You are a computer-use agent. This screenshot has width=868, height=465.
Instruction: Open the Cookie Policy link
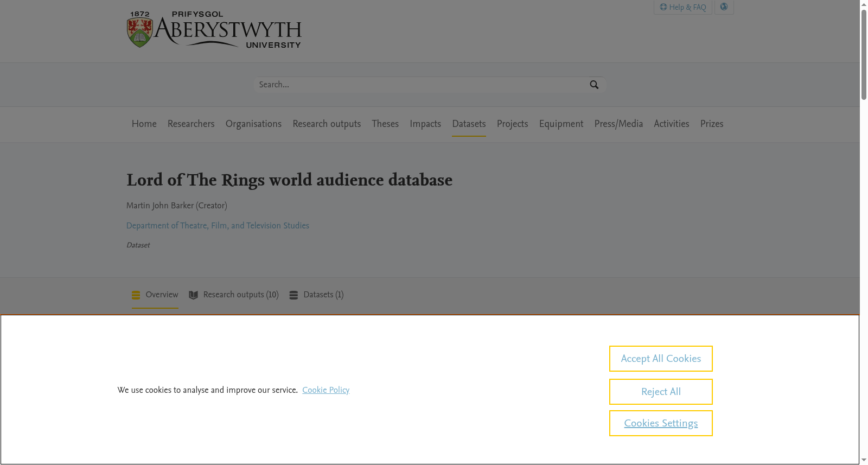point(325,390)
